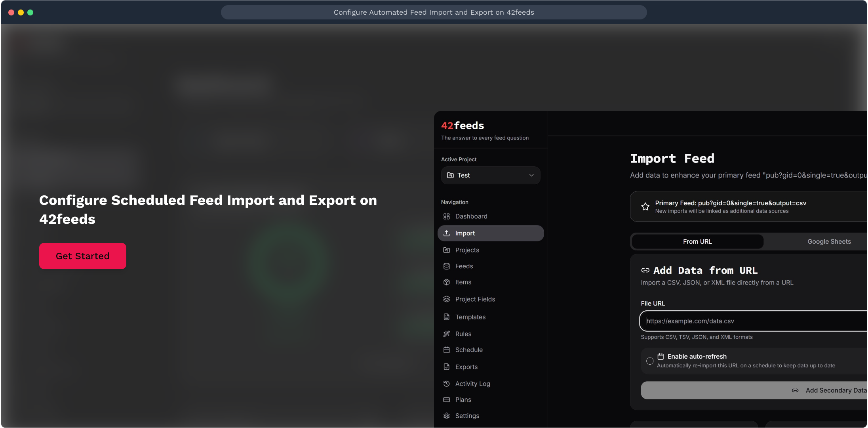The height and width of the screenshot is (428, 868).
Task: Open Settings from the sidebar
Action: (x=467, y=416)
